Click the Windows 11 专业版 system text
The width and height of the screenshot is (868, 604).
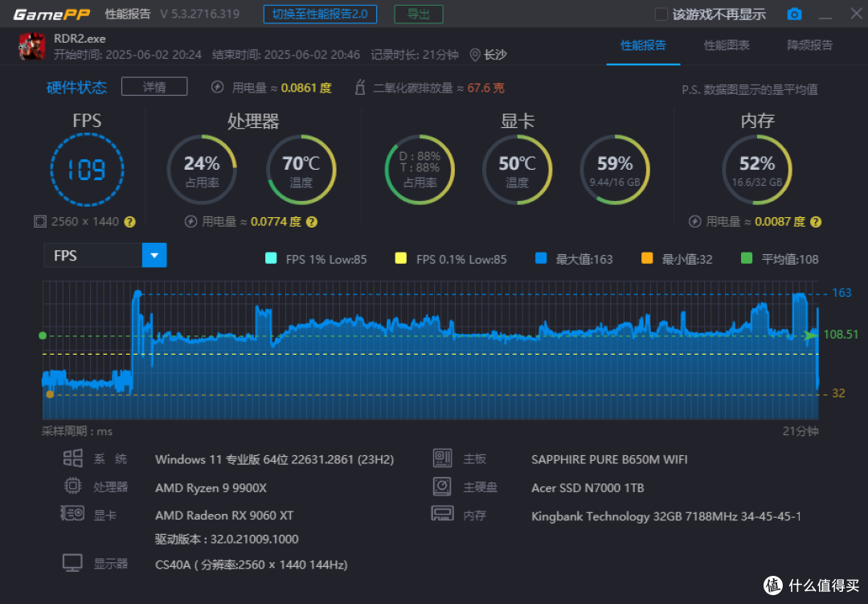point(275,459)
